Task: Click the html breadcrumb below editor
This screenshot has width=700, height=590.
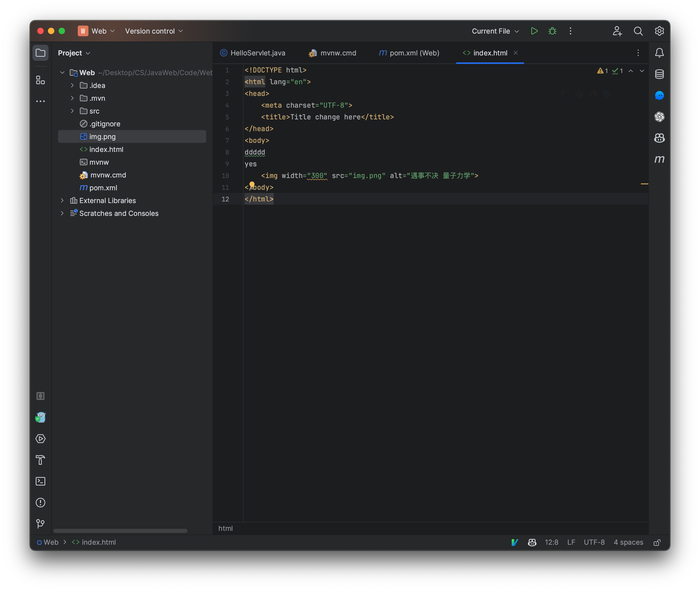Action: pos(226,528)
